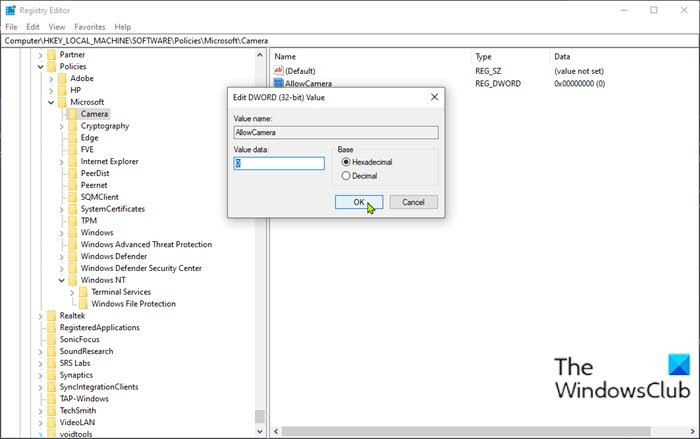Click the Policies folder icon
This screenshot has width=700, height=439.
point(52,67)
